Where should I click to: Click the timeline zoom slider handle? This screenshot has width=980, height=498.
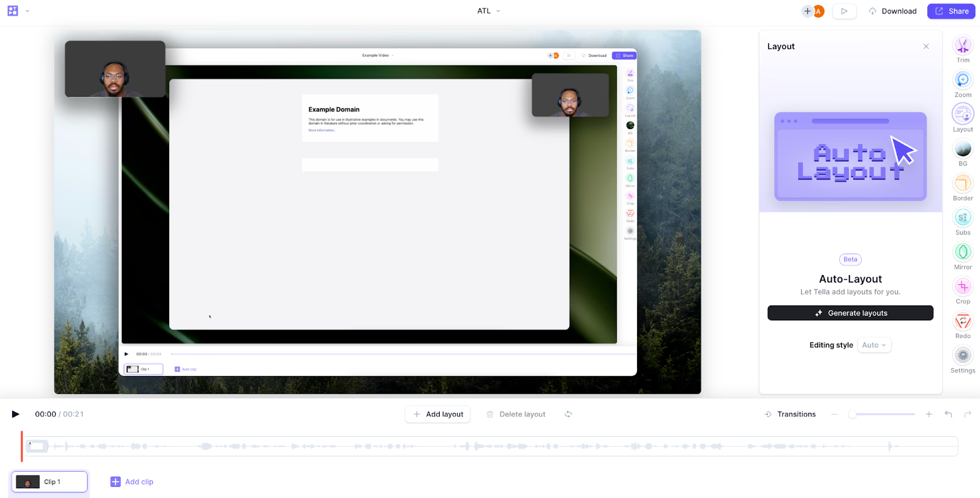click(x=852, y=414)
